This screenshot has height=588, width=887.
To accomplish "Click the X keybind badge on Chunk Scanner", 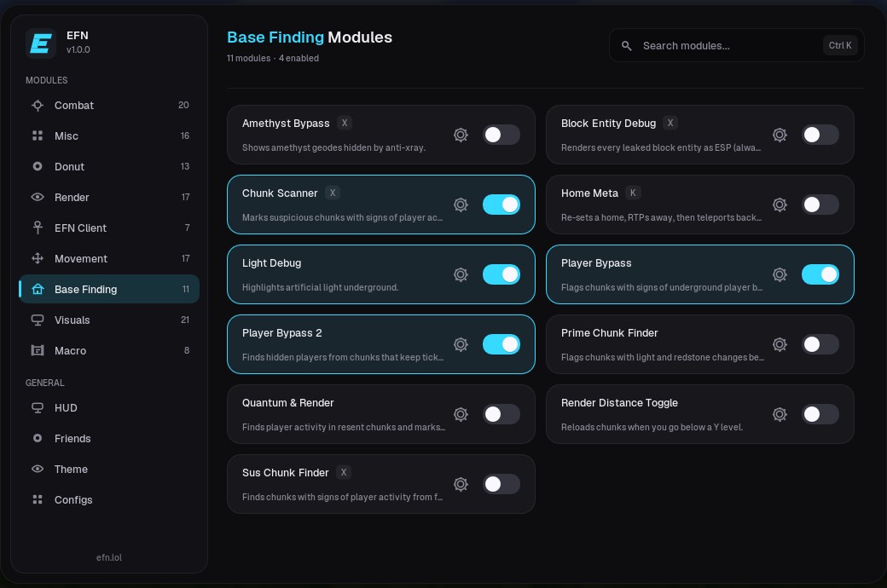I will pyautogui.click(x=333, y=193).
